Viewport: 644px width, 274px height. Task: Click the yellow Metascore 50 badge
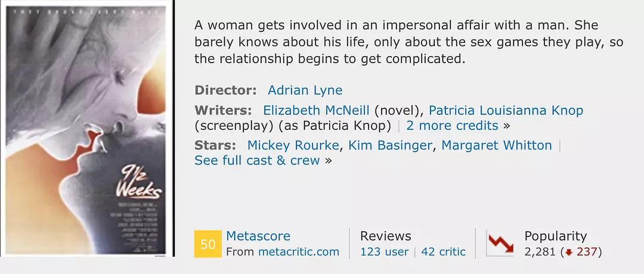point(208,244)
